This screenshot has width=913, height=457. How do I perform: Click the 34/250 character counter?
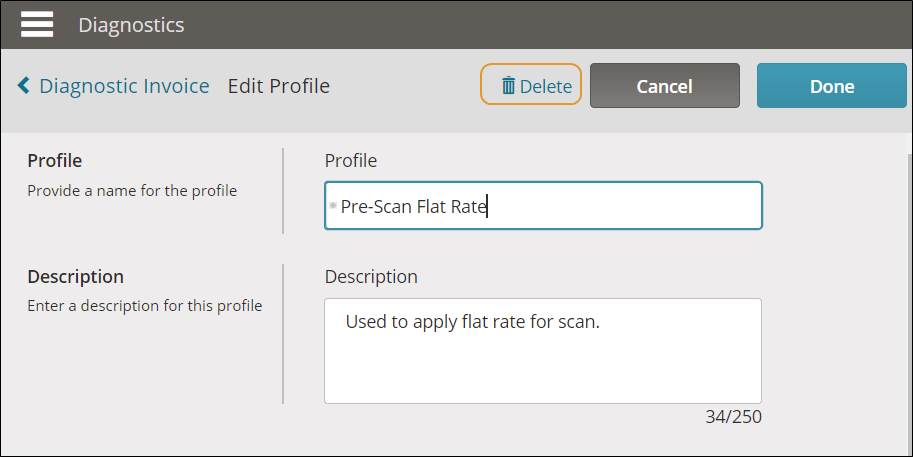point(733,417)
